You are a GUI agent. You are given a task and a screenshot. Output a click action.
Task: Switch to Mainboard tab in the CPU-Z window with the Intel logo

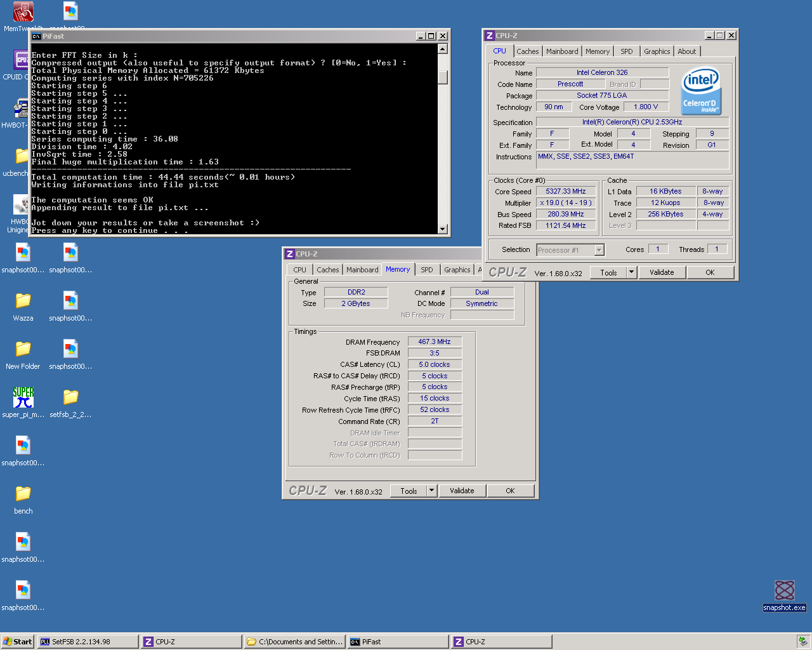point(562,51)
